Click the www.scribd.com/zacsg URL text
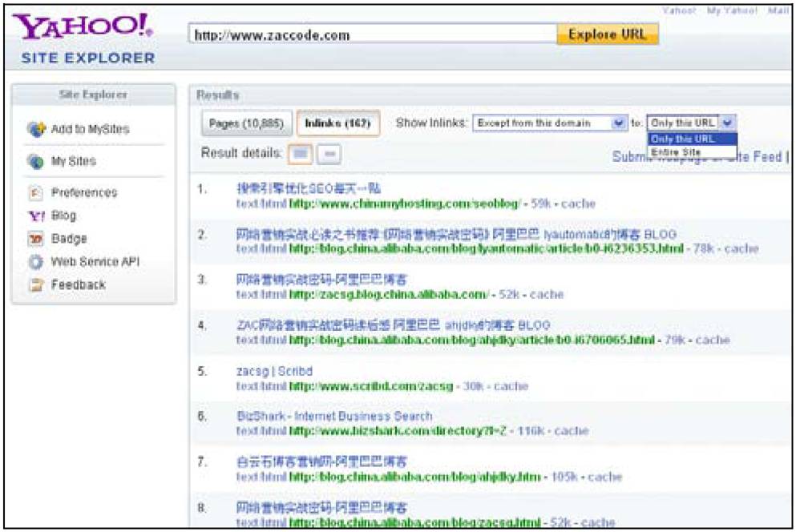This screenshot has height=532, width=796. point(371,386)
